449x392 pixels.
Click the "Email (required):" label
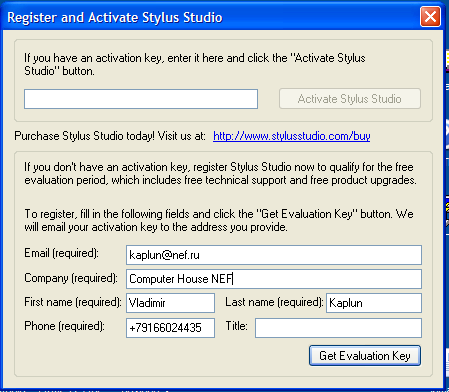[x=61, y=253]
